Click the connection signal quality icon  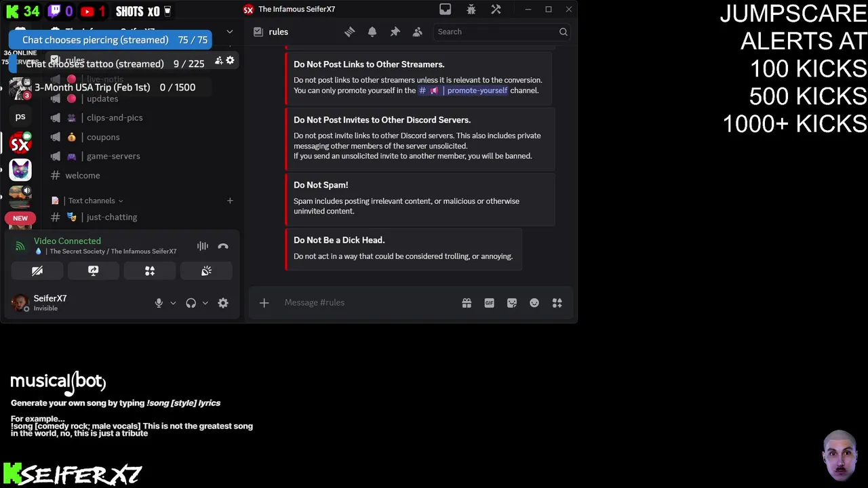pyautogui.click(x=20, y=246)
